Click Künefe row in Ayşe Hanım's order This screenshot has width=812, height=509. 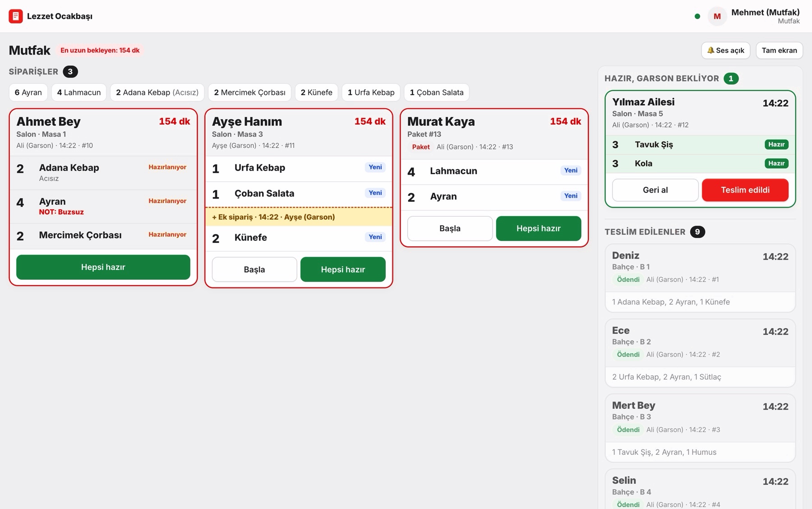pyautogui.click(x=299, y=238)
